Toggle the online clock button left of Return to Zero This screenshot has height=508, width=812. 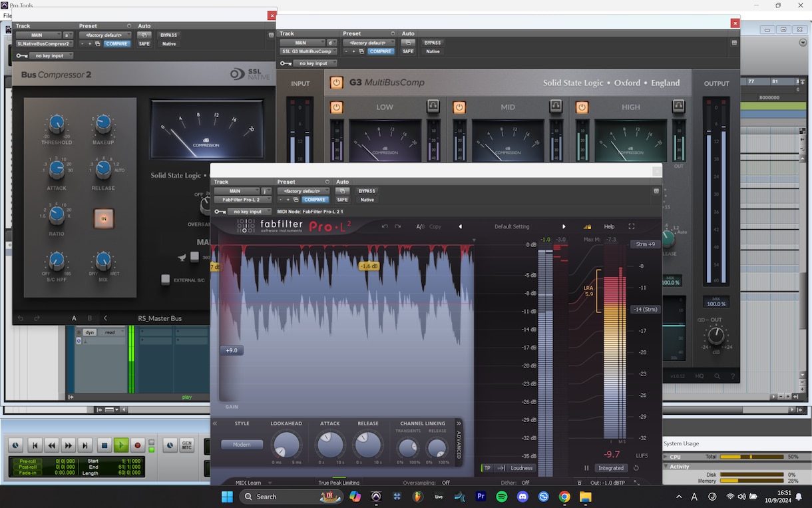(15, 445)
